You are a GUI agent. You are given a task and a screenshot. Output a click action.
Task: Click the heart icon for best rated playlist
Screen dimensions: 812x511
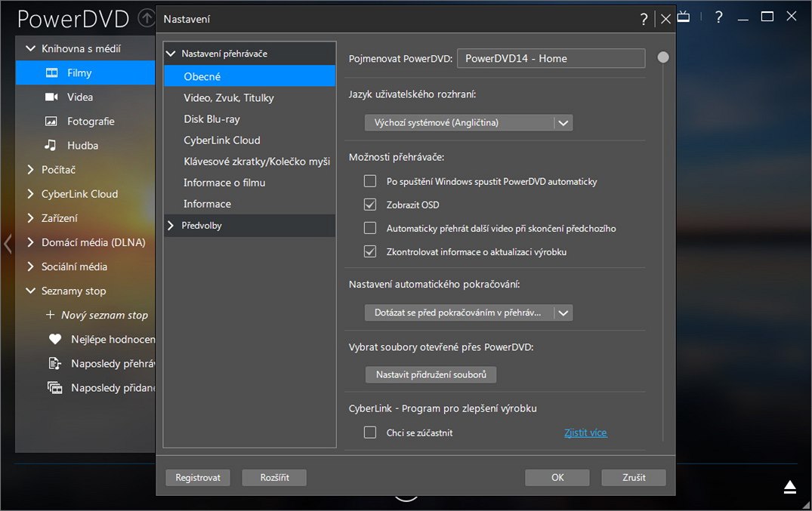pyautogui.click(x=54, y=340)
